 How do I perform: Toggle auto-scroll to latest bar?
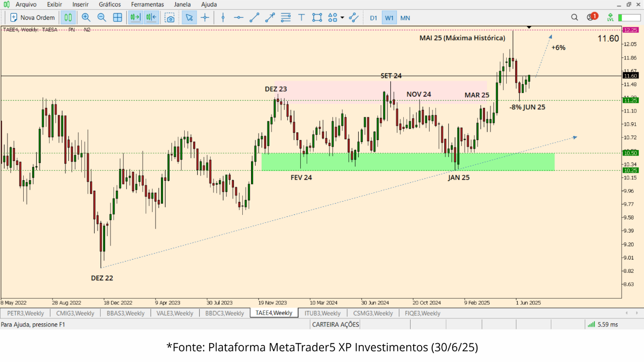(135, 18)
